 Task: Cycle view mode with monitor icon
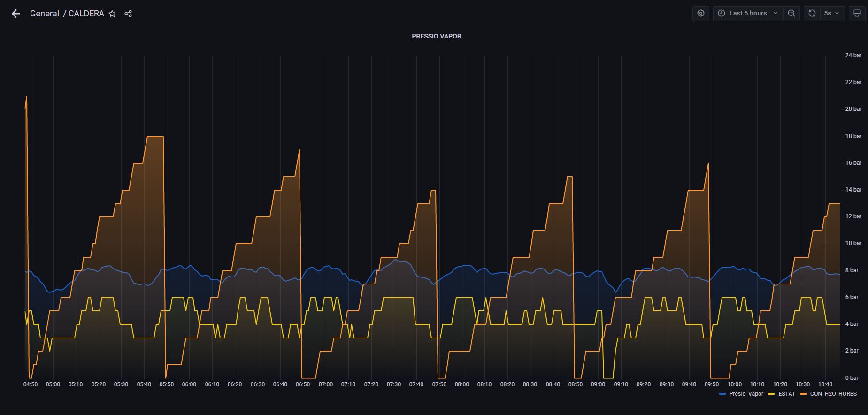[x=857, y=13]
